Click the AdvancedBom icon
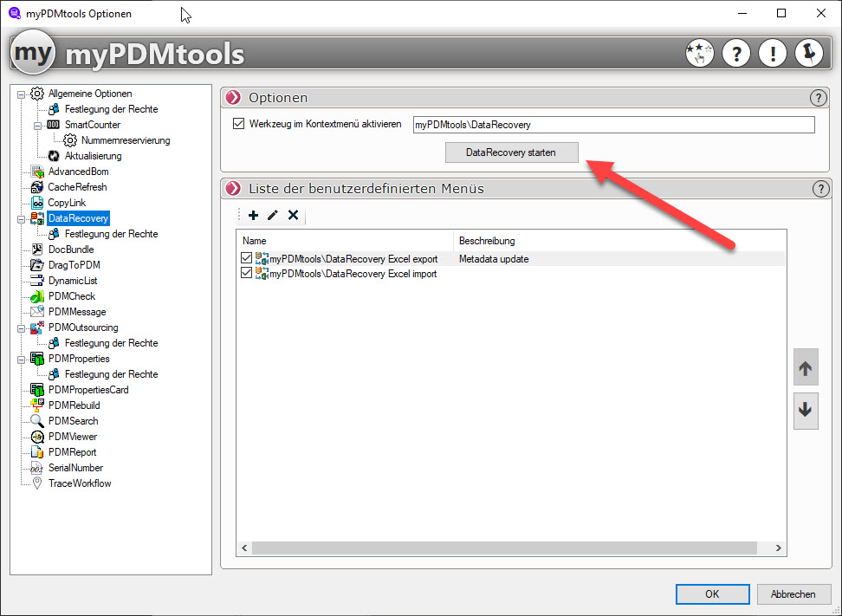Image resolution: width=842 pixels, height=616 pixels. pyautogui.click(x=37, y=172)
